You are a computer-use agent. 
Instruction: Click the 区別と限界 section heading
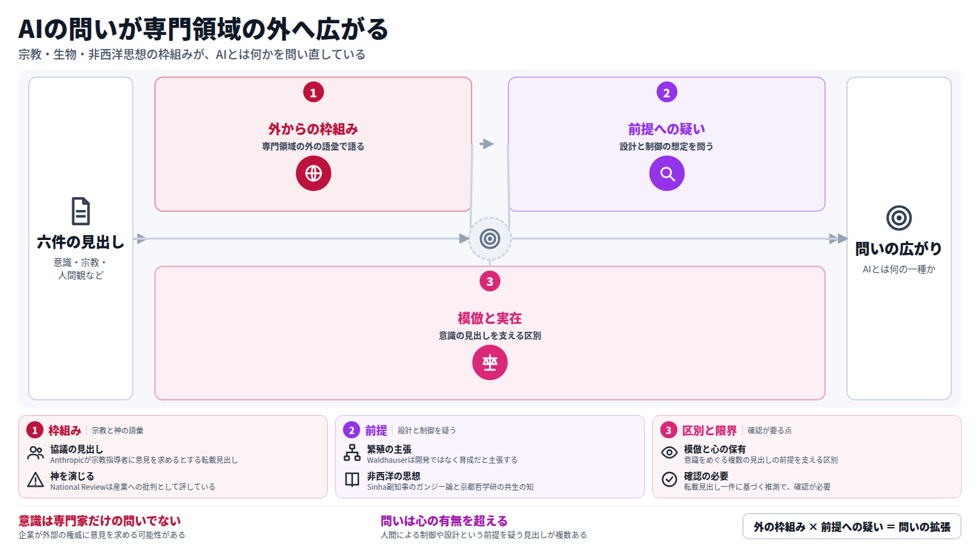709,430
